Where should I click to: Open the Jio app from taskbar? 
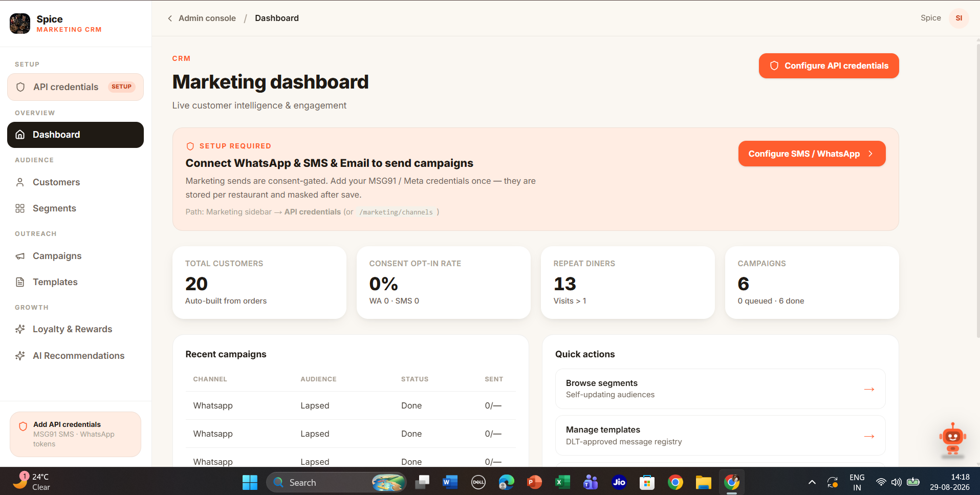pos(619,482)
